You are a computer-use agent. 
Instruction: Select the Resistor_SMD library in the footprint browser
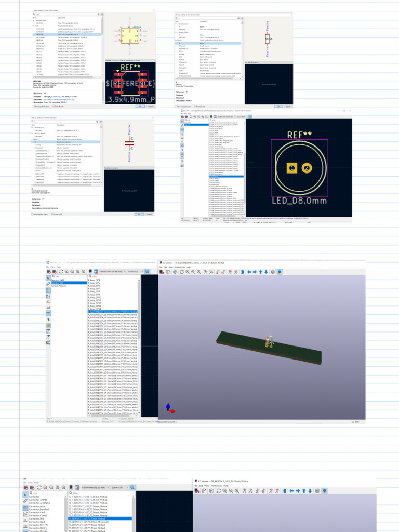[58, 280]
